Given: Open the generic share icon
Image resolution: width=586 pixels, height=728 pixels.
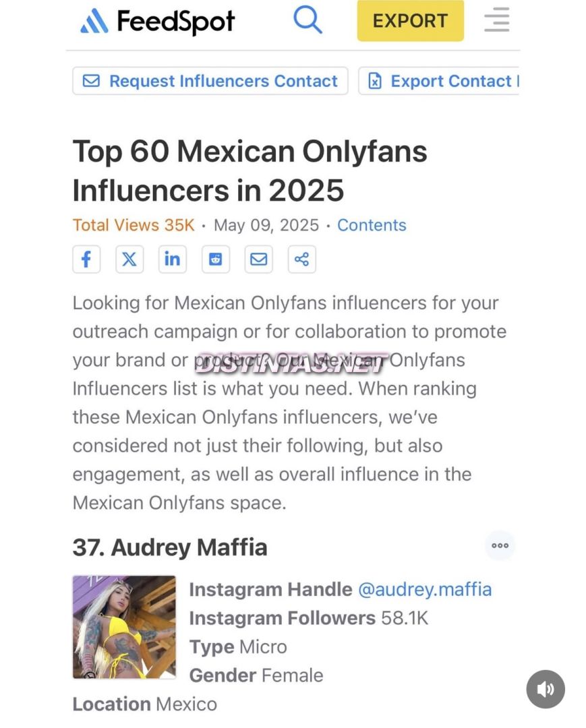Looking at the screenshot, I should 302,259.
